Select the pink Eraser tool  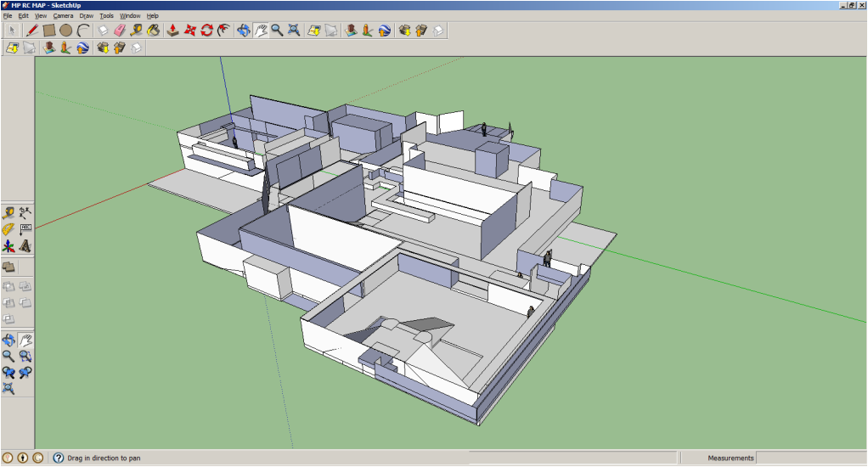pos(120,31)
